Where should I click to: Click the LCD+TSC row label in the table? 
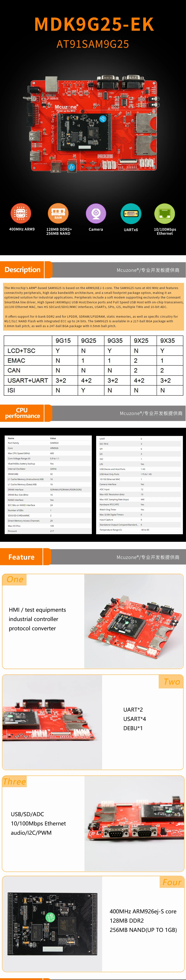point(21,351)
